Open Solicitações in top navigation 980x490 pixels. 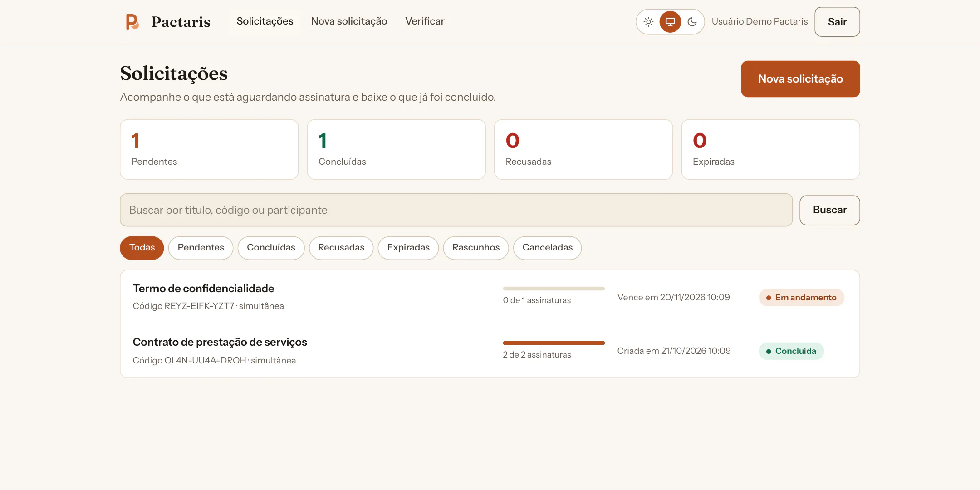click(265, 21)
